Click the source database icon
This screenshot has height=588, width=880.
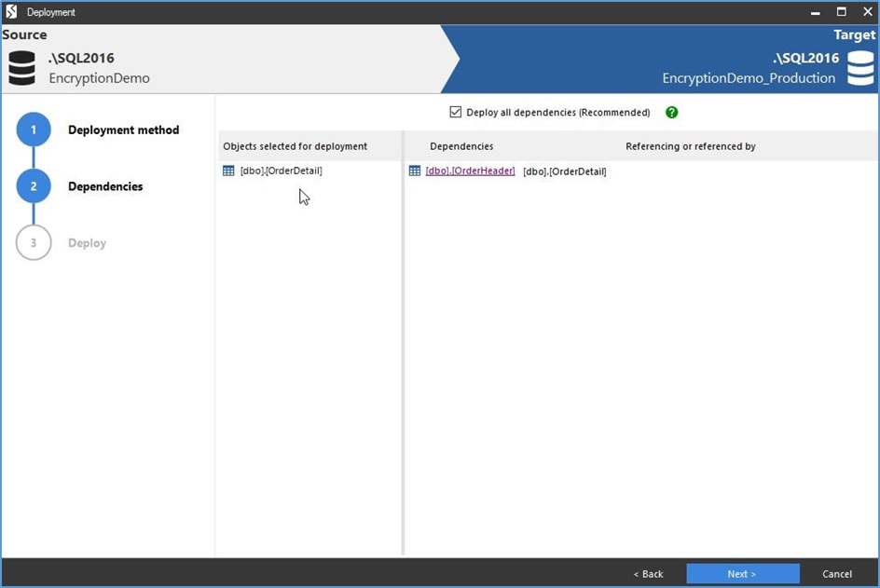pos(21,68)
